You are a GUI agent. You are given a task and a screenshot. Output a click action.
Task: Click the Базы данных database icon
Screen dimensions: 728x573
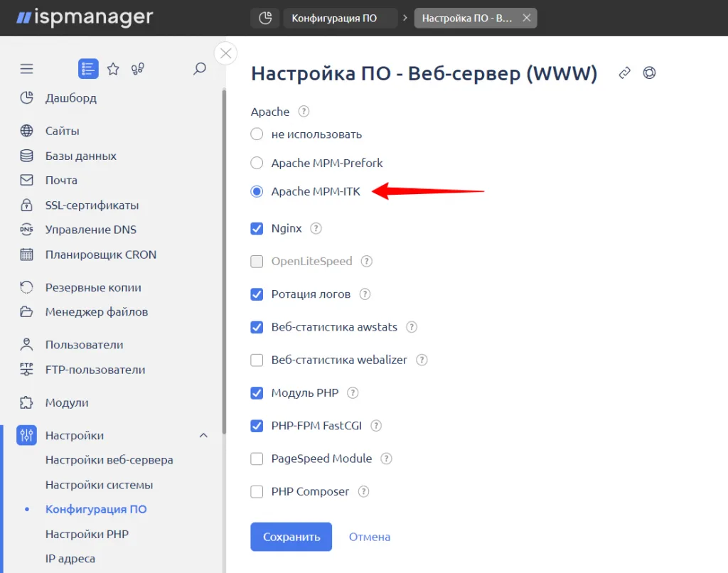click(26, 156)
